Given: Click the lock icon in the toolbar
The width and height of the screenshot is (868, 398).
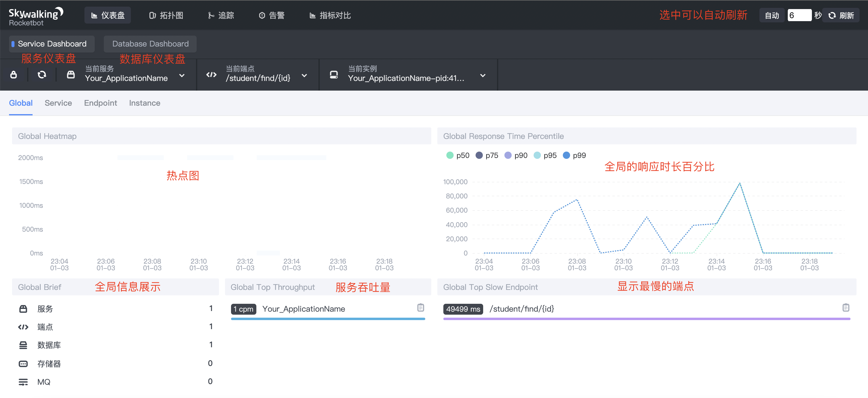Looking at the screenshot, I should (x=14, y=75).
